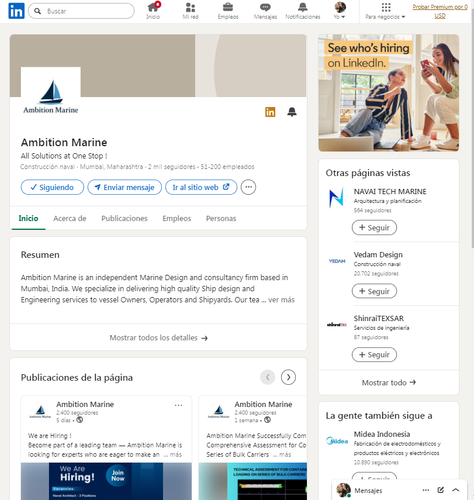474x500 pixels.
Task: Click '2 mil seguidores' text
Action: [171, 167]
